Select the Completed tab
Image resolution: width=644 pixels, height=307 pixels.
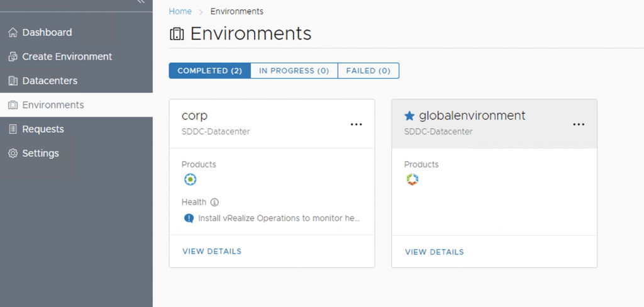pyautogui.click(x=209, y=71)
